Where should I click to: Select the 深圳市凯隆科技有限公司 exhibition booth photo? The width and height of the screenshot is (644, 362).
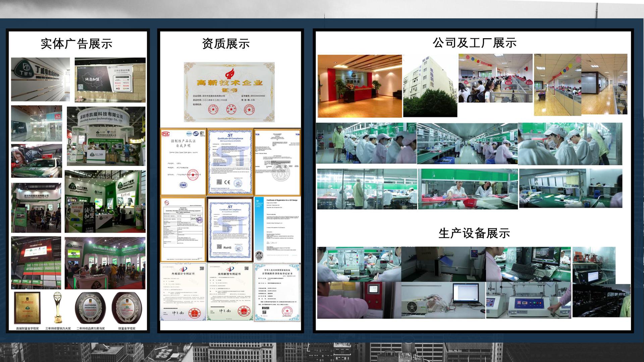point(106,136)
